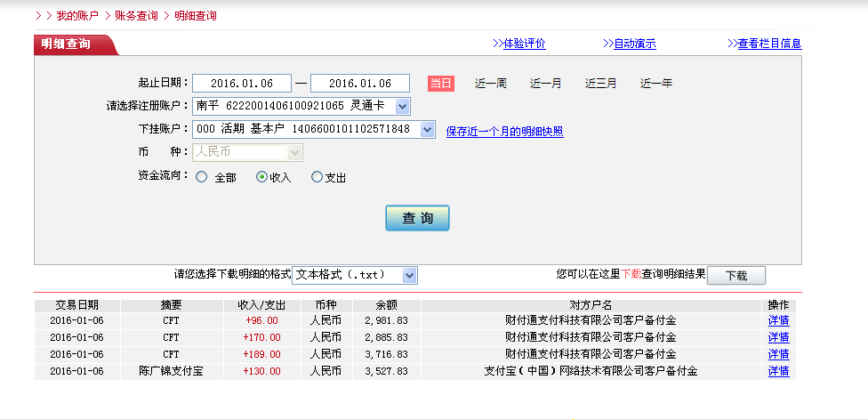Choose the 当日 date shortcut
The height and width of the screenshot is (420, 868).
pyautogui.click(x=440, y=84)
